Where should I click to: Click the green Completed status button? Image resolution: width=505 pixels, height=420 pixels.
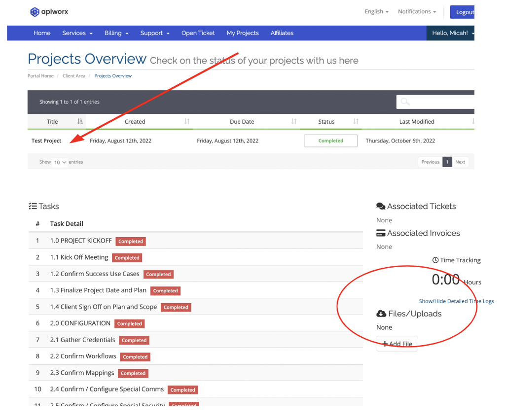click(x=331, y=140)
